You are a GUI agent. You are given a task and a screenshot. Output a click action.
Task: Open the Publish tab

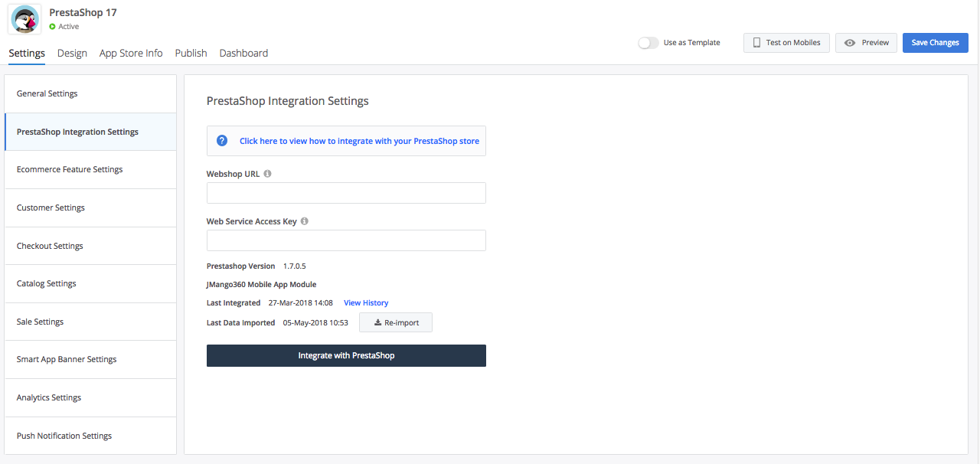coord(191,53)
